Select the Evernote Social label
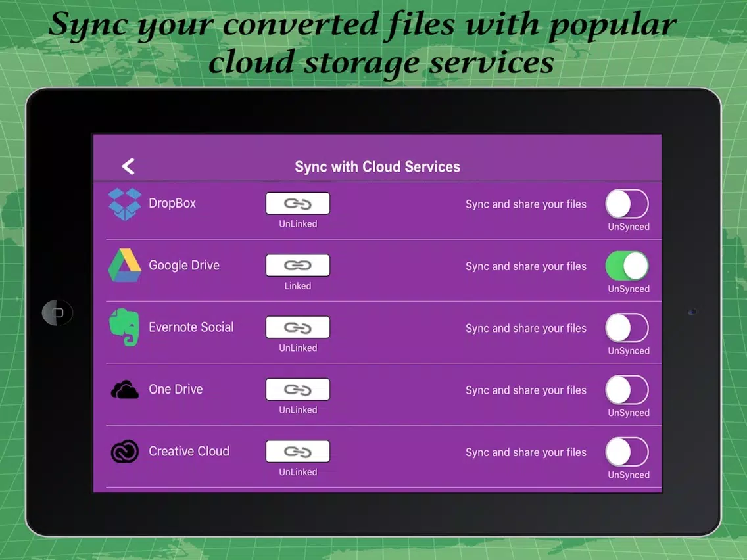This screenshot has height=560, width=747. [191, 327]
